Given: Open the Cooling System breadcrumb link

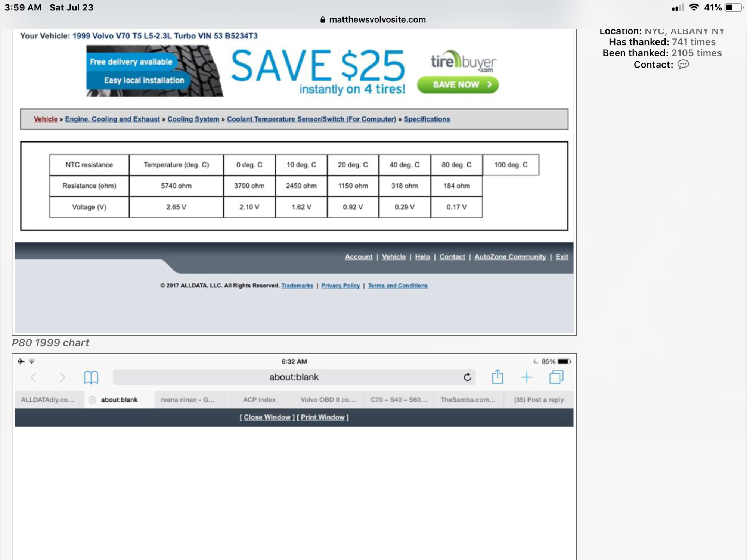Looking at the screenshot, I should point(193,119).
